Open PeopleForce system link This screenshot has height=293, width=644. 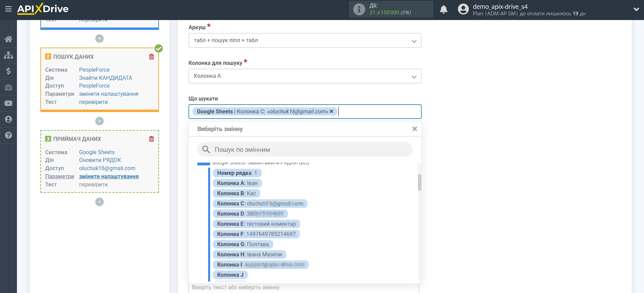94,70
